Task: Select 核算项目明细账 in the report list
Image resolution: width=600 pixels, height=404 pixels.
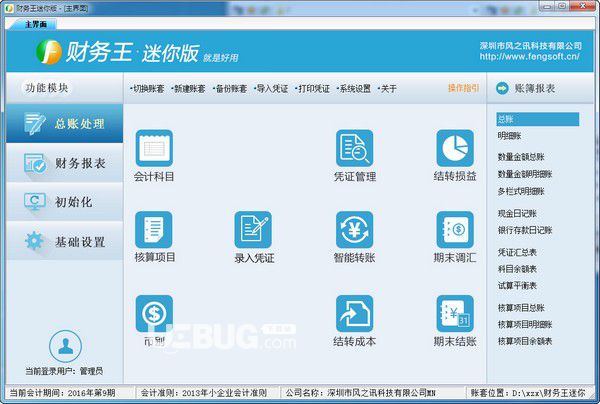Action: [525, 324]
